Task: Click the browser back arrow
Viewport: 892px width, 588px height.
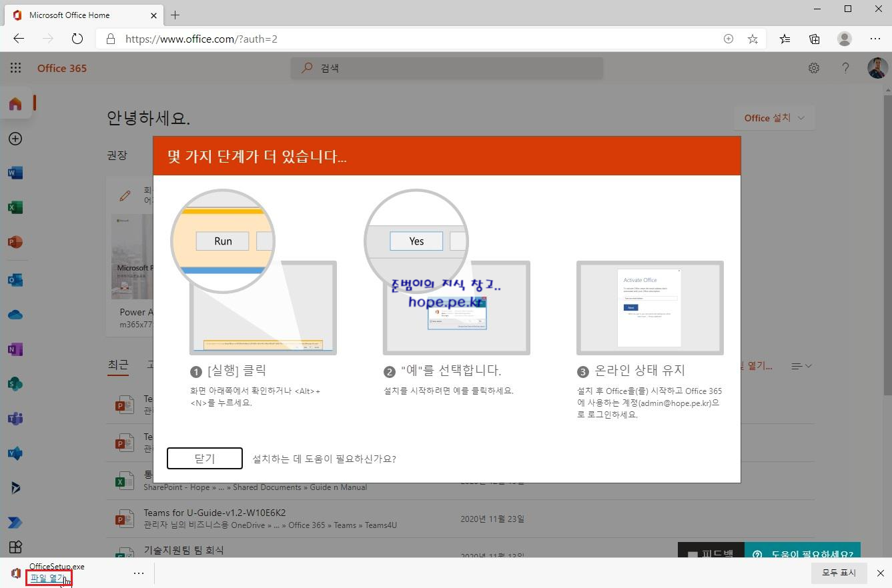Action: point(19,39)
